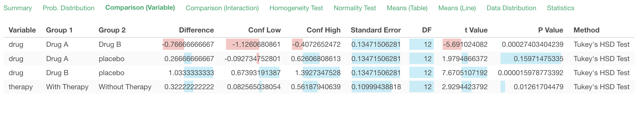Select the Comparison (Variable) tab
The width and height of the screenshot is (644, 113).
[140, 8]
